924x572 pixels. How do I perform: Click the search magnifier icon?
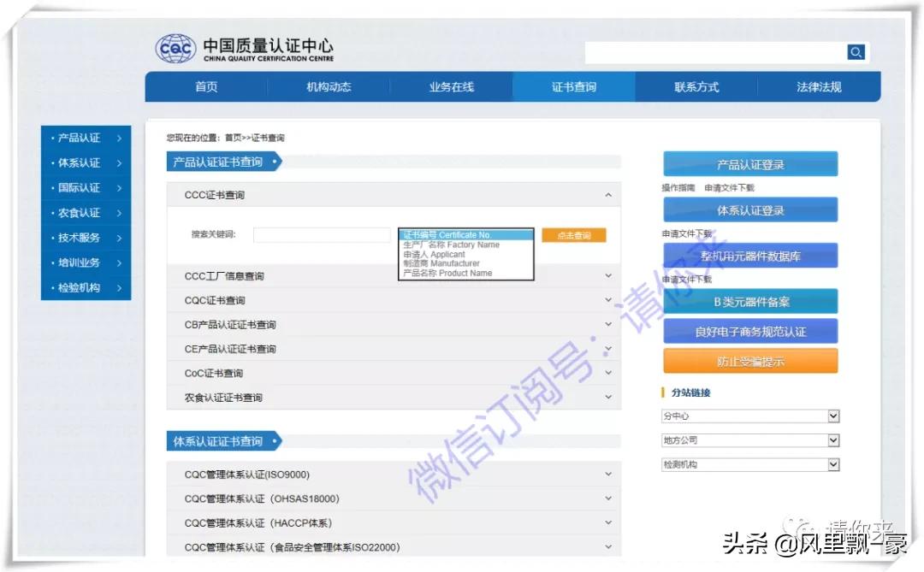856,52
